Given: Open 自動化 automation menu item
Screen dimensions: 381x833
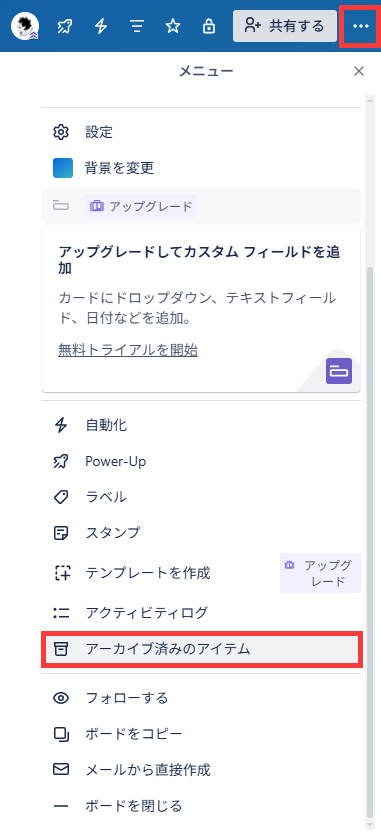Looking at the screenshot, I should (201, 425).
